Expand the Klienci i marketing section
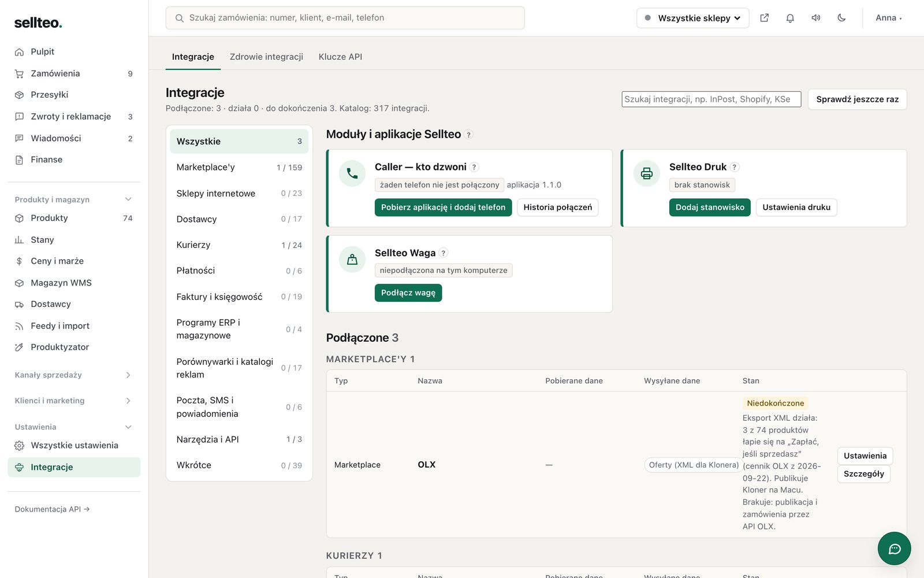924x578 pixels. (x=74, y=401)
